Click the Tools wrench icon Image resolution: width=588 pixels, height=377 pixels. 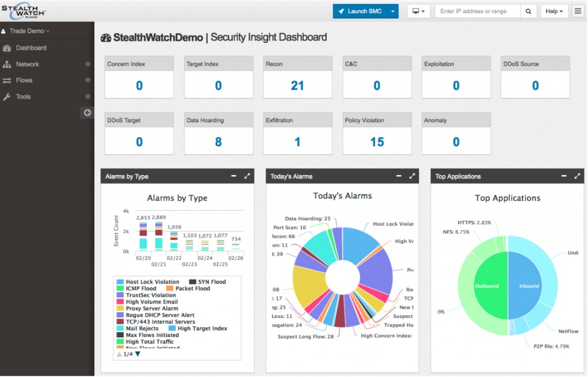pyautogui.click(x=7, y=97)
